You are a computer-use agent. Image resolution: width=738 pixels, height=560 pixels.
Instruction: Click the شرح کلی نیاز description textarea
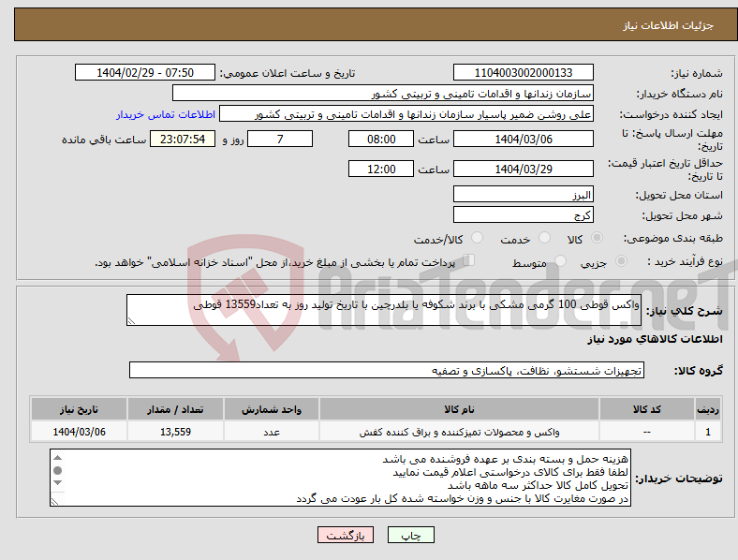384,310
